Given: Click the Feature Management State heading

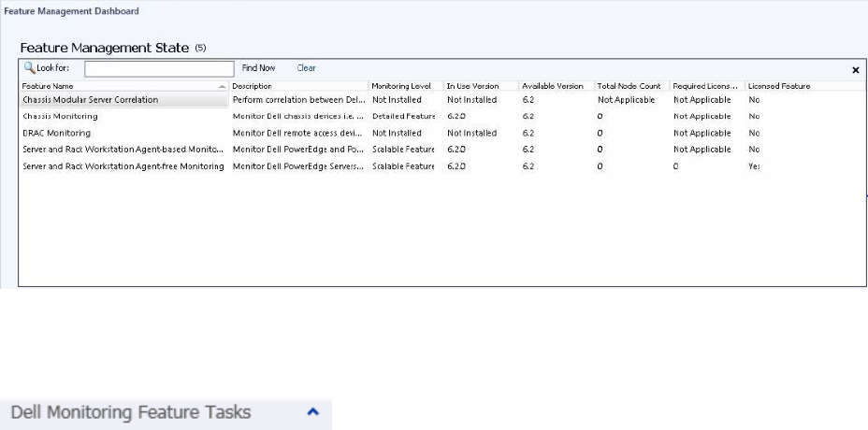Looking at the screenshot, I should coord(104,49).
